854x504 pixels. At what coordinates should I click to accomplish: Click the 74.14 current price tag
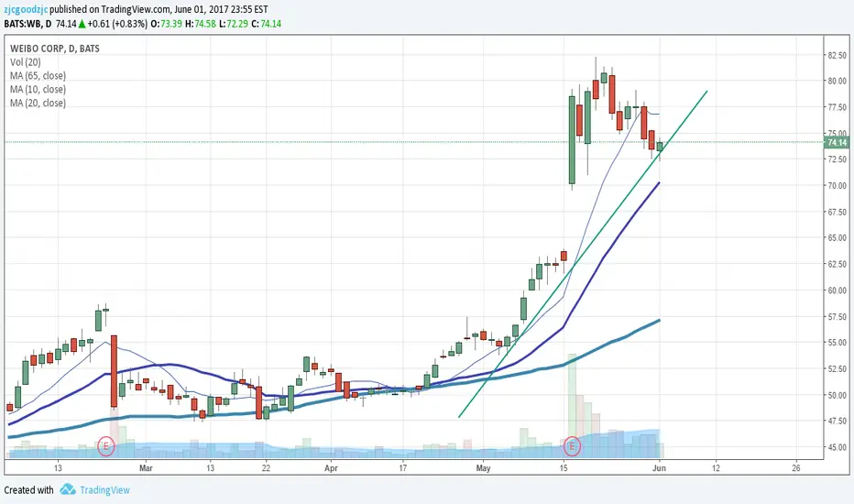[837, 142]
